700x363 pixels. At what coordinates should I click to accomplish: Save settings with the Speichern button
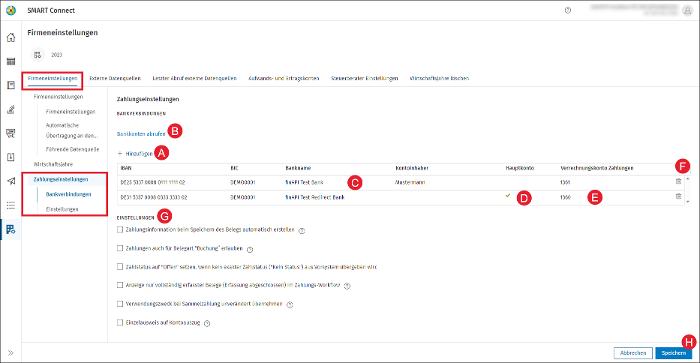point(674,353)
